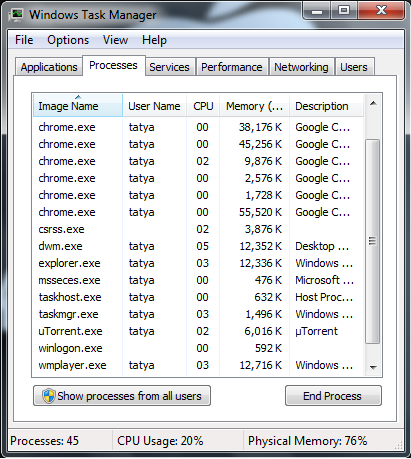Click the End Process button

(333, 396)
